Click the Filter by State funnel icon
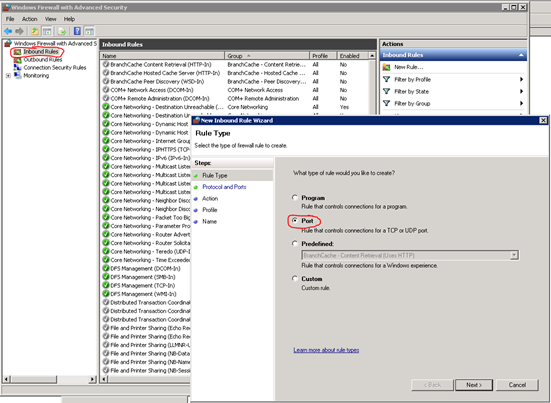 coord(387,91)
